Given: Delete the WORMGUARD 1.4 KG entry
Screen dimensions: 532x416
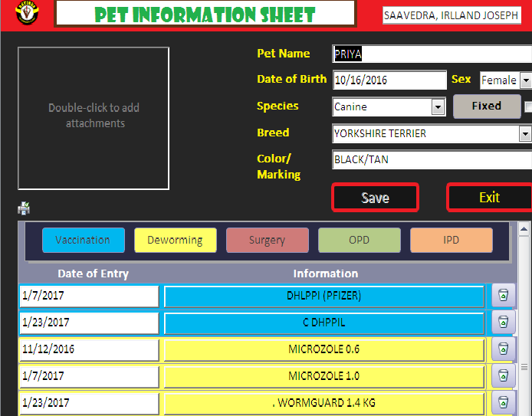Looking at the screenshot, I should click(x=503, y=402).
